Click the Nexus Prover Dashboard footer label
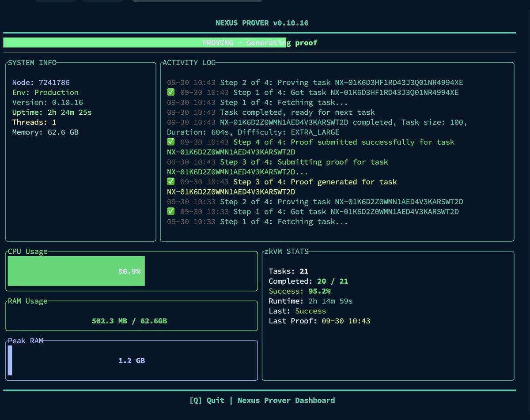Image resolution: width=530 pixels, height=420 pixels. (286, 401)
